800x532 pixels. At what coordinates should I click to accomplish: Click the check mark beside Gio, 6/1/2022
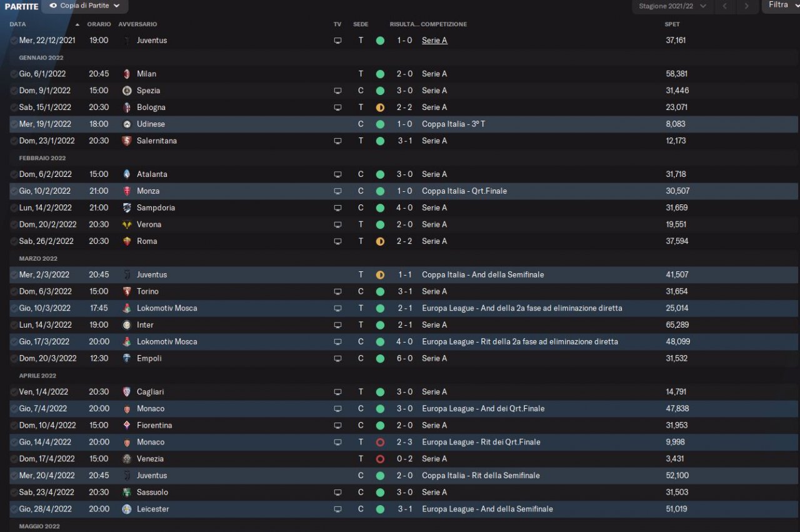[x=14, y=74]
